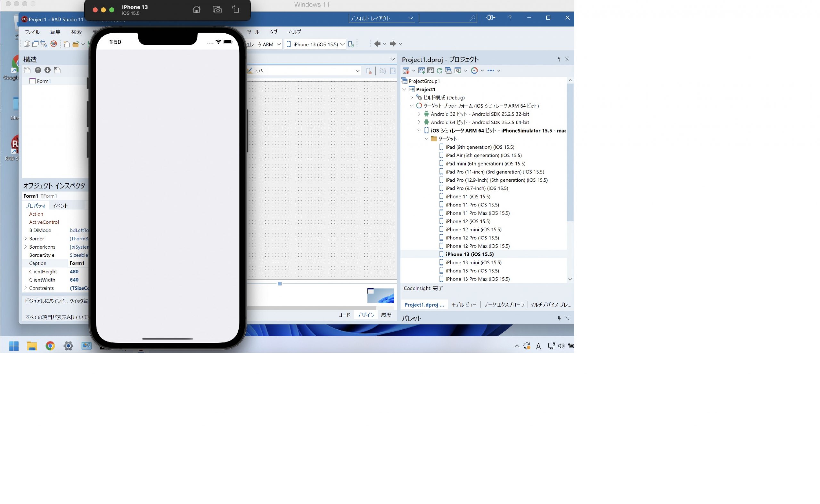Click the Activate project icon in Projects toolbar
The image size is (820, 504).
click(x=406, y=71)
